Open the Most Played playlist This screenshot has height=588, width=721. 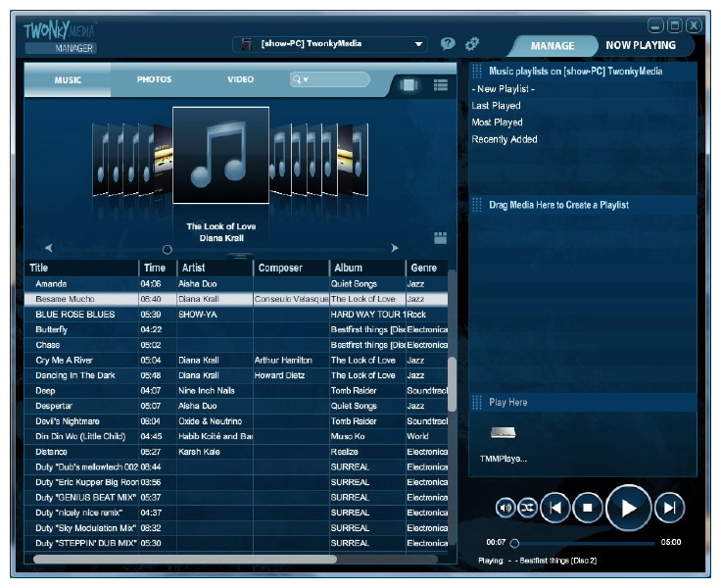tap(497, 122)
